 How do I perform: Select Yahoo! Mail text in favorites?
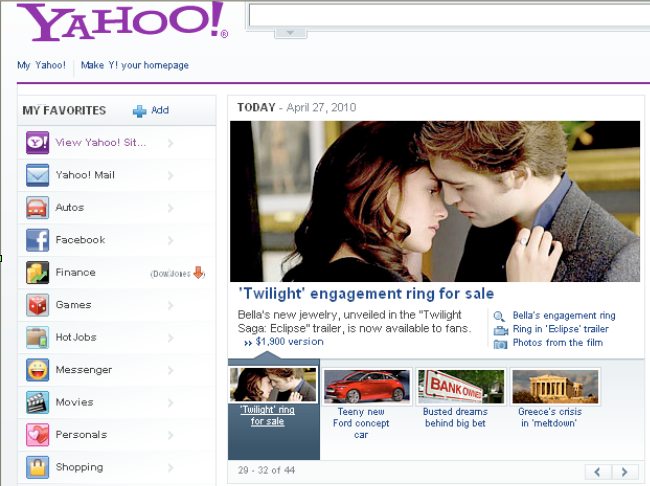[x=85, y=175]
